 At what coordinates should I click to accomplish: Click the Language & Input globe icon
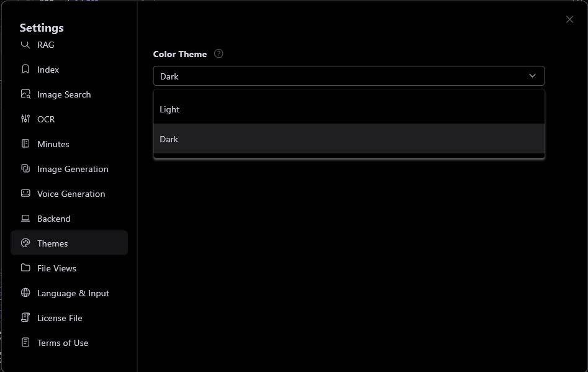[x=25, y=293]
